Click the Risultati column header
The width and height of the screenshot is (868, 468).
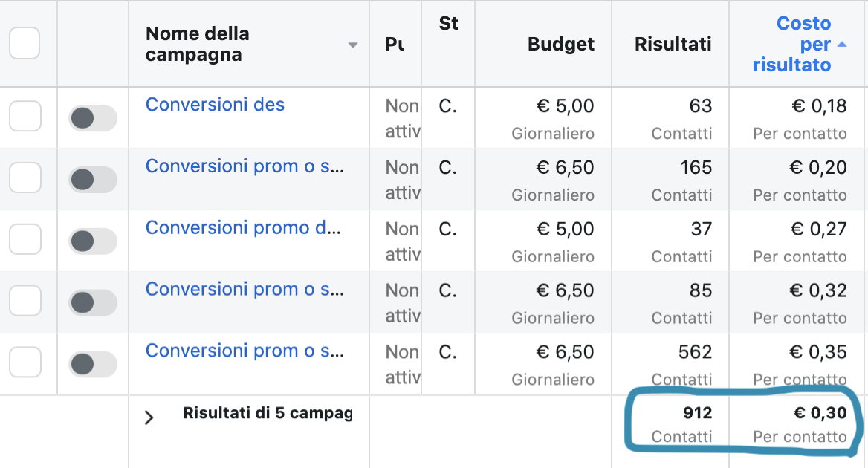(x=673, y=44)
